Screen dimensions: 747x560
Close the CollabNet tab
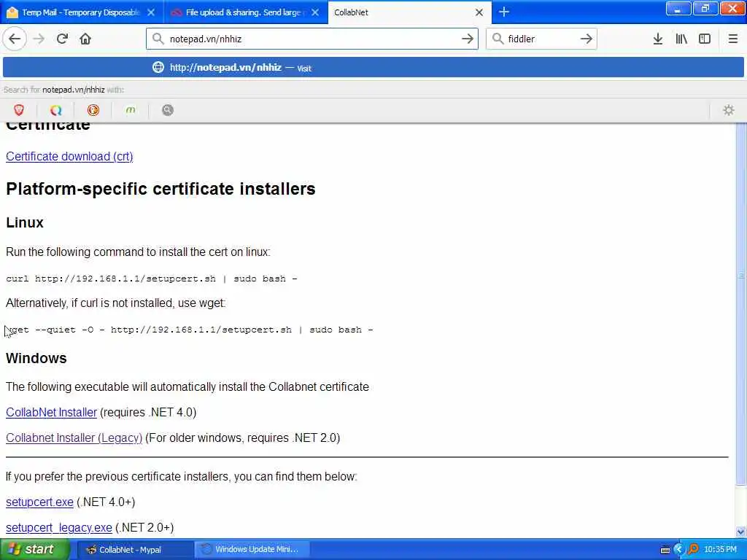click(479, 12)
